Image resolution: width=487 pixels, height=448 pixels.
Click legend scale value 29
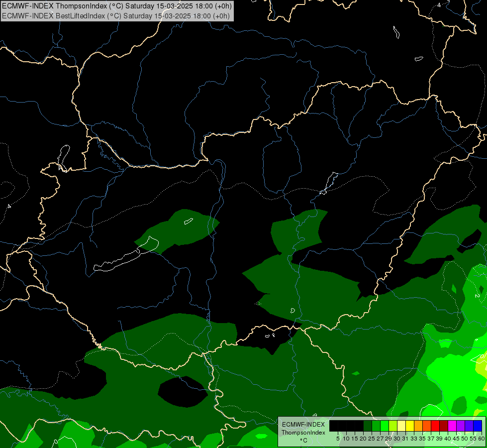388,439
